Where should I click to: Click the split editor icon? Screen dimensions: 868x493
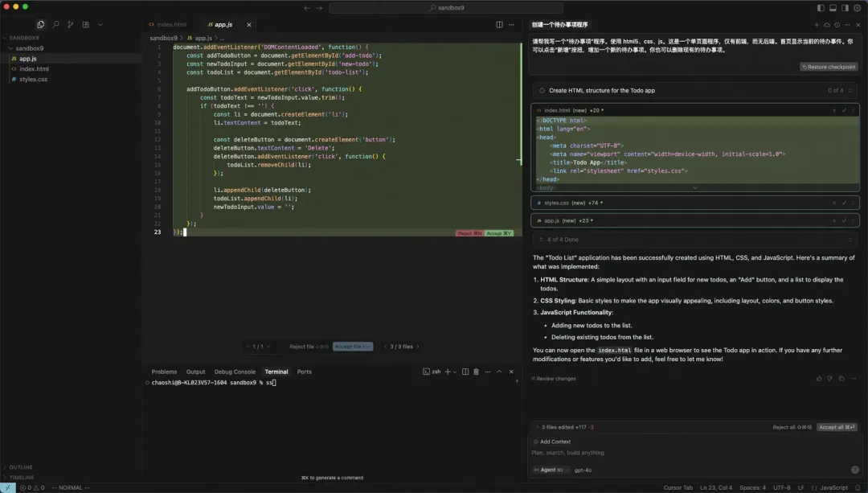pos(499,25)
